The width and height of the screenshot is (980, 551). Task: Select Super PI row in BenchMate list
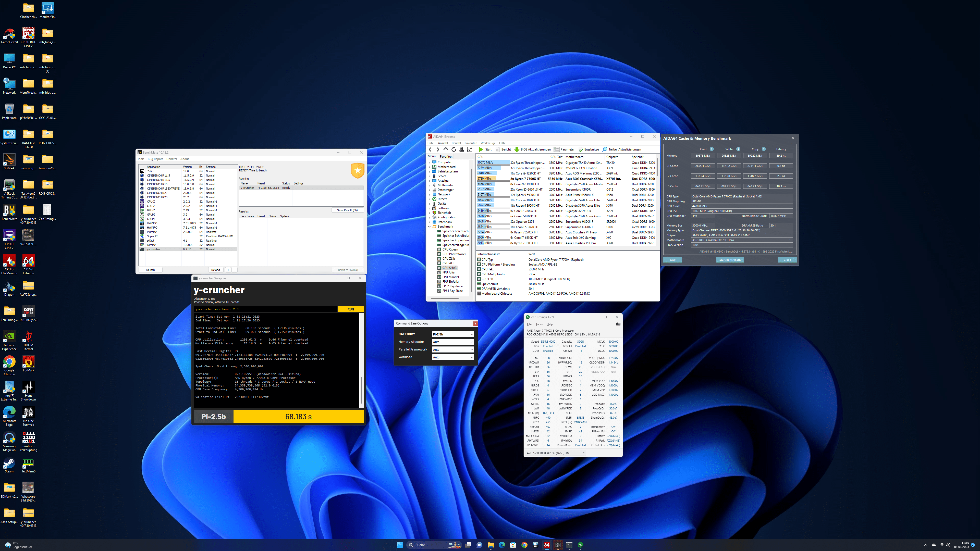(x=188, y=236)
